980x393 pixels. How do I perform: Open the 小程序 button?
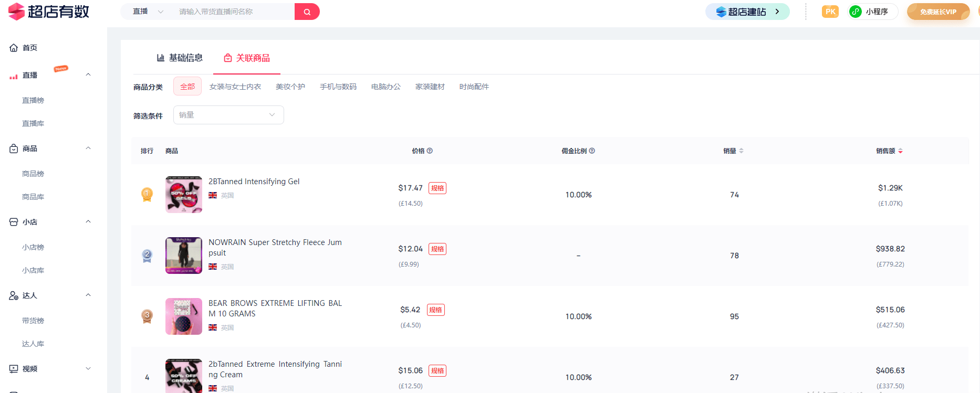[x=872, y=12]
